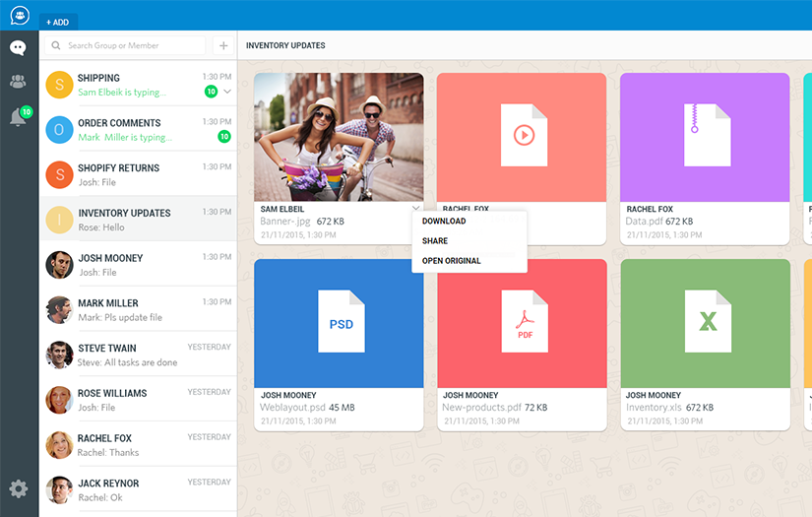Image resolution: width=812 pixels, height=517 pixels.
Task: Open the chat messages sidebar icon
Action: tap(18, 48)
